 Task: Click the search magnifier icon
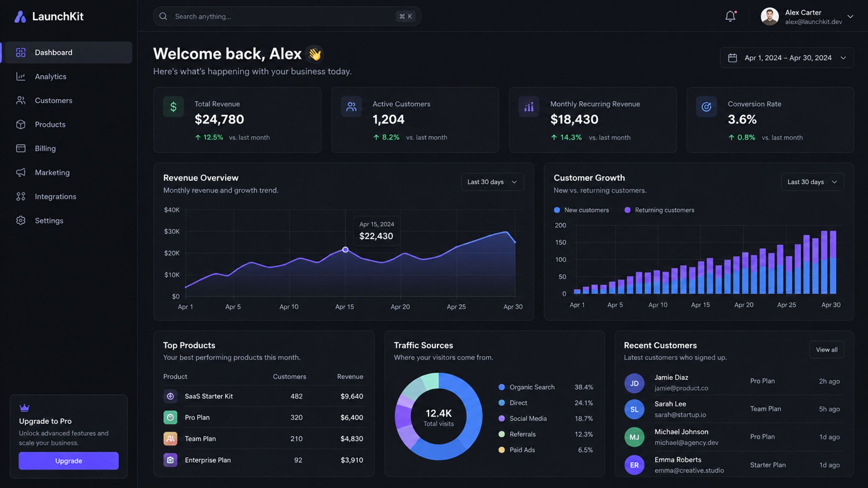click(x=163, y=16)
